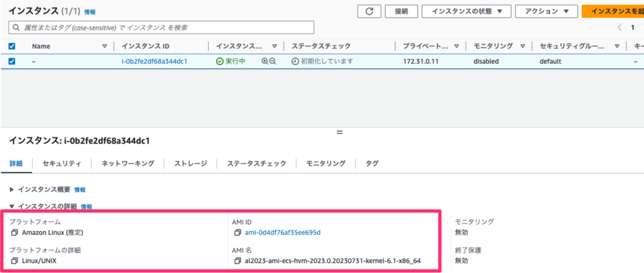644x273 pixels.
Task: Select the 詳細 tab
Action: [x=15, y=164]
